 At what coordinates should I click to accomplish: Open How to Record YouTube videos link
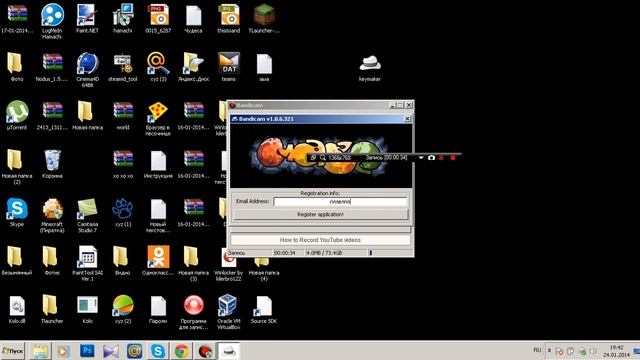pos(320,240)
